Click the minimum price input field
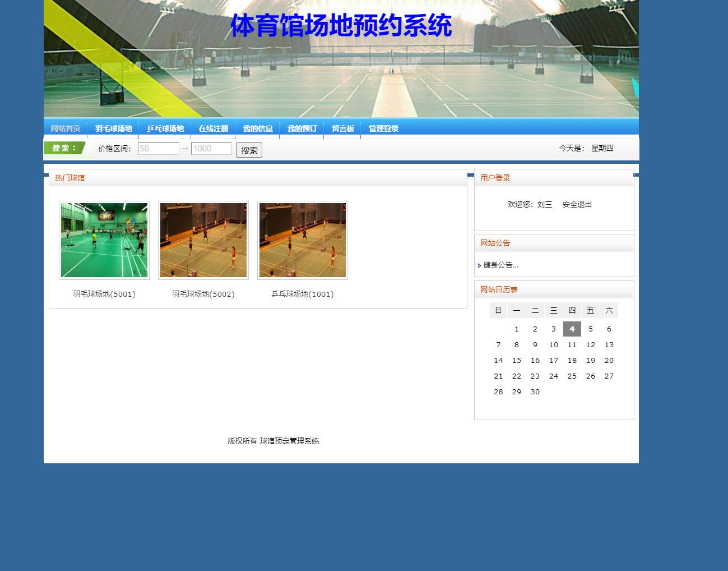The width and height of the screenshot is (728, 571). click(159, 148)
